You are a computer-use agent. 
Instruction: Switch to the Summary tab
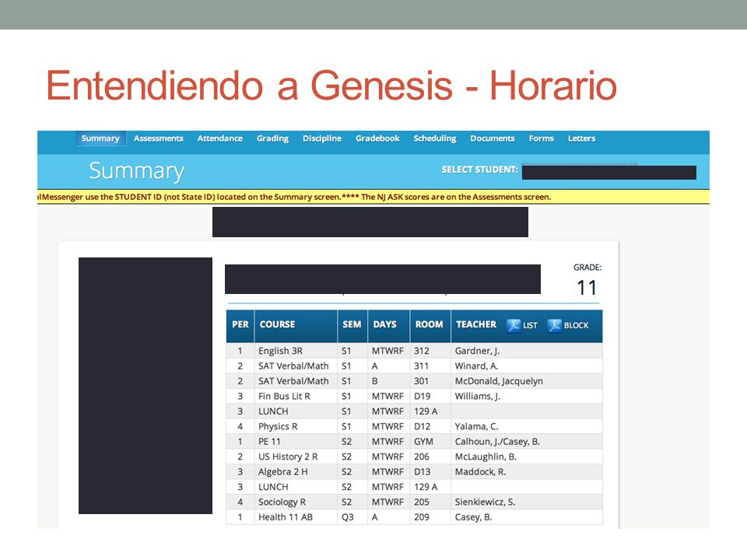pyautogui.click(x=100, y=138)
